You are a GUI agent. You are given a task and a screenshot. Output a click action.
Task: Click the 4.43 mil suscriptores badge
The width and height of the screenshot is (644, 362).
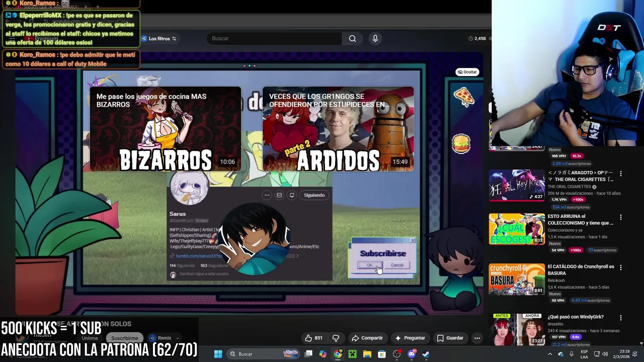click(590, 301)
